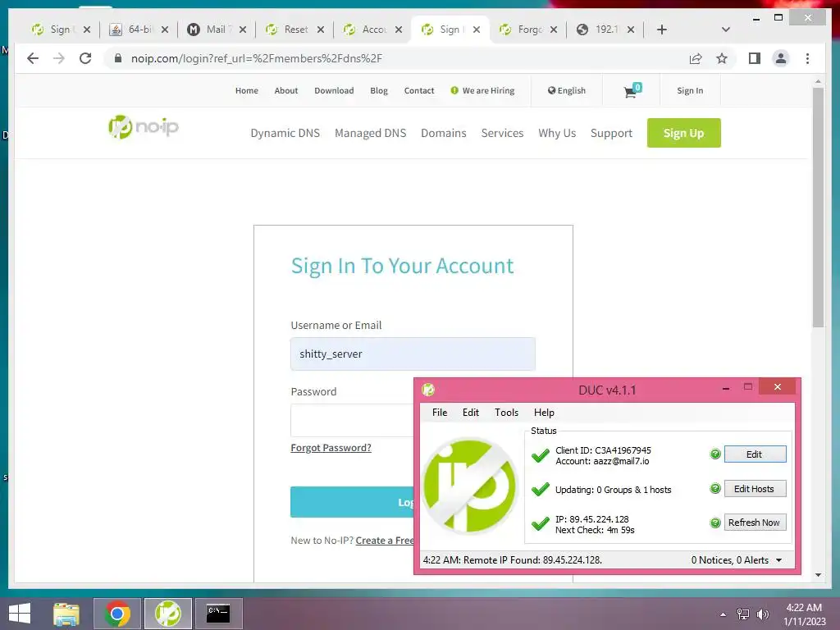Click the Password input field
Viewport: 840px width, 630px height.
tap(352, 420)
